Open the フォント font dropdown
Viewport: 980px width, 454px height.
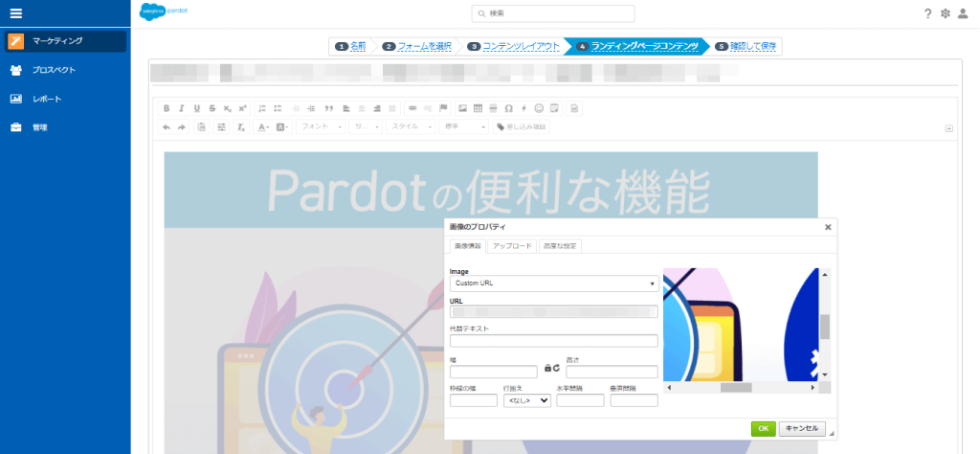(322, 127)
